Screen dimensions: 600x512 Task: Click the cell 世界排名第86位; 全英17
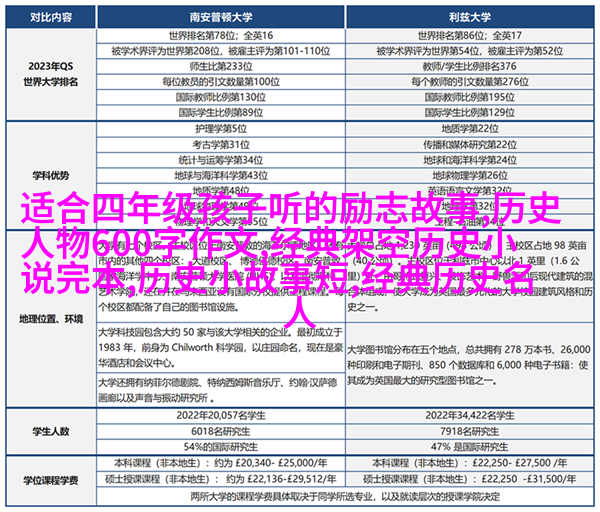tap(470, 36)
